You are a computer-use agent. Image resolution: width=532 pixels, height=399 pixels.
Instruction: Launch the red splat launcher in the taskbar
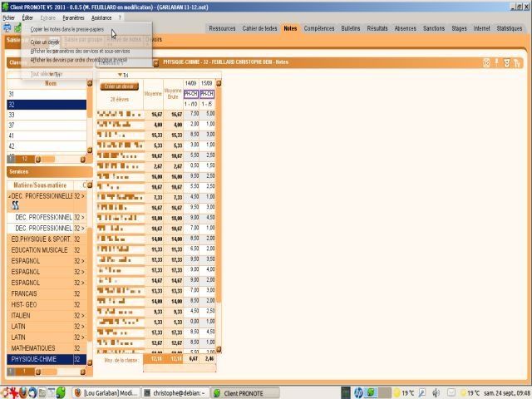click(x=13, y=393)
